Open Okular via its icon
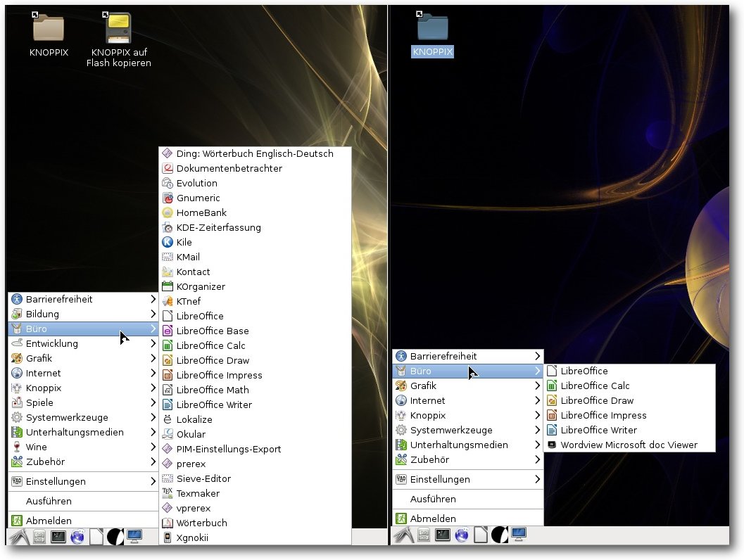This screenshot has height=560, width=744. pos(167,434)
